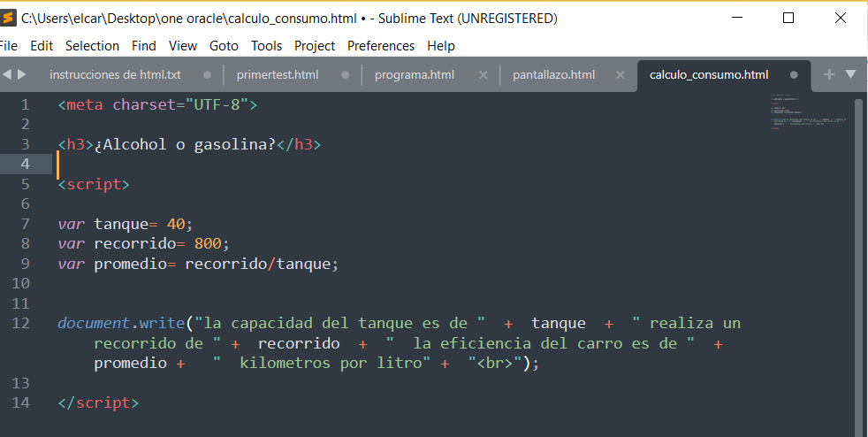This screenshot has height=437, width=868.
Task: Switch to programa.html tab
Action: click(x=414, y=75)
